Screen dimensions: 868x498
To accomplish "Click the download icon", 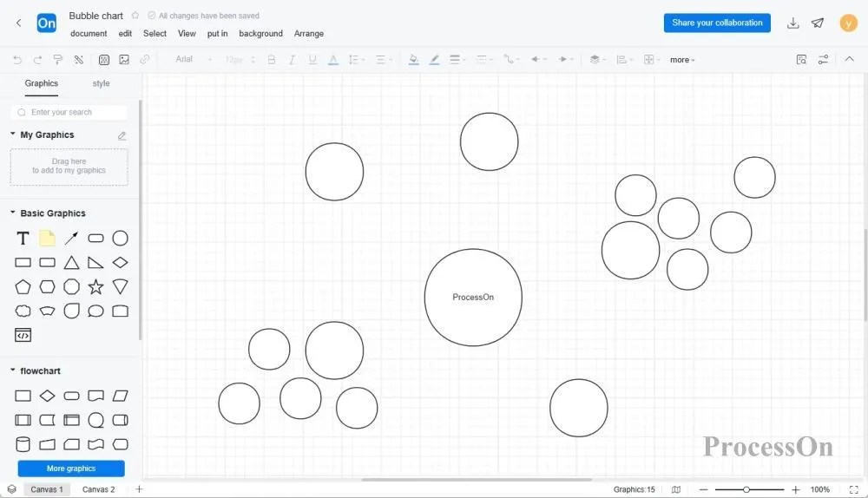I will point(792,23).
